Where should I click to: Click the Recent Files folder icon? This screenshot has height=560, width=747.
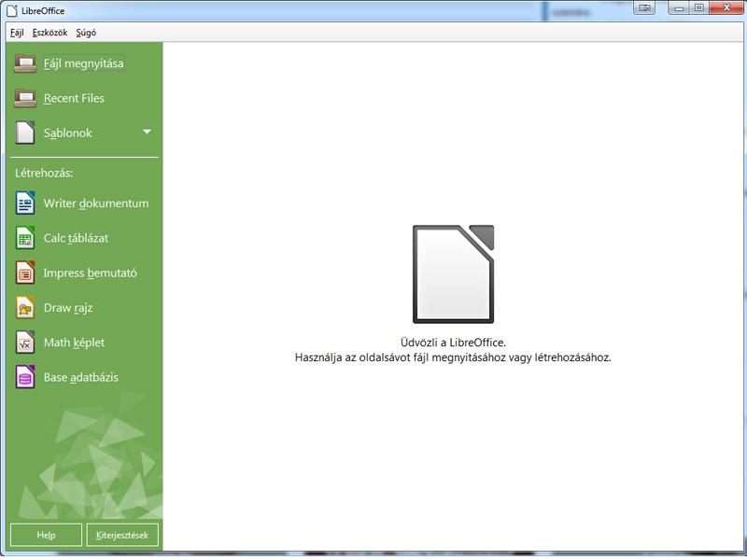(x=25, y=98)
